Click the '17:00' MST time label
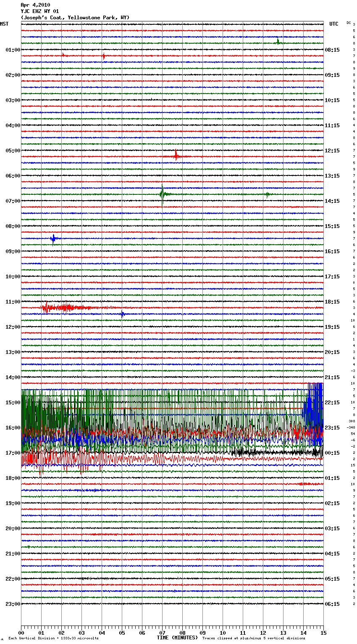The width and height of the screenshot is (357, 644). (x=13, y=453)
